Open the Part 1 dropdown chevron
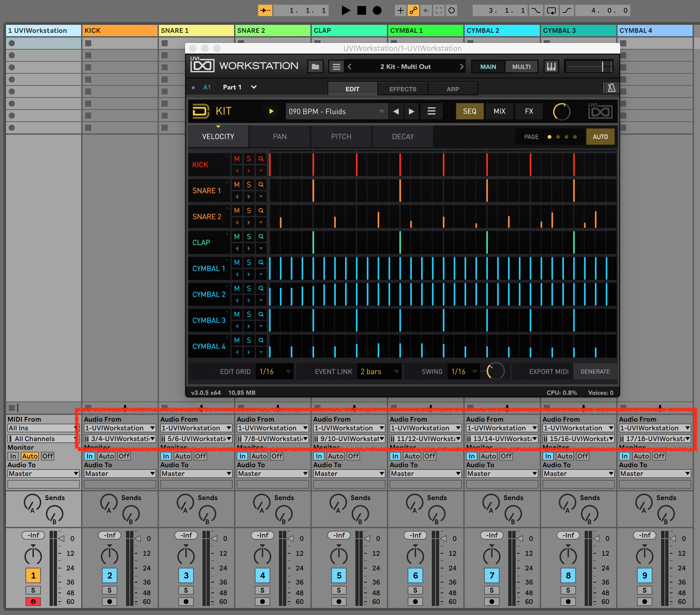 [254, 87]
